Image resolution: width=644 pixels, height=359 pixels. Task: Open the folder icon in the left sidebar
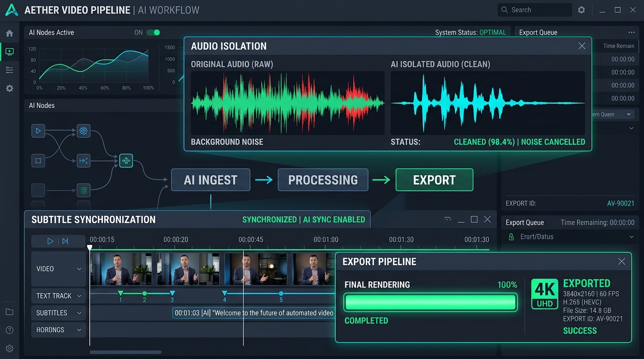click(9, 312)
